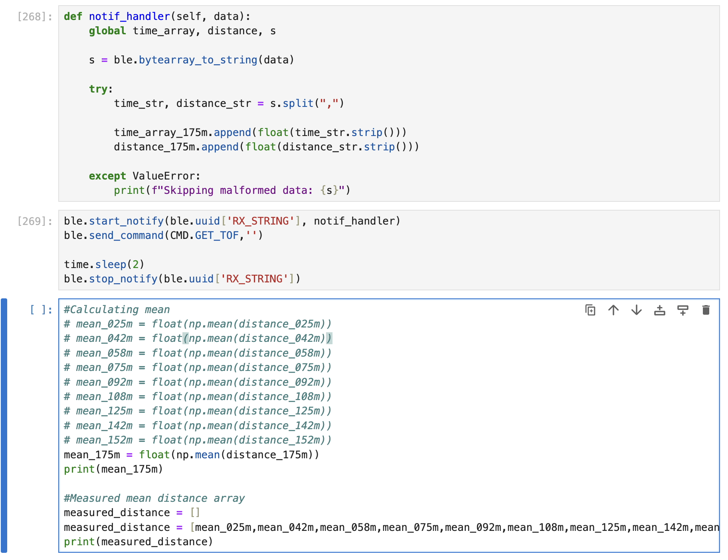Click the print(measured_distance) line
728x560 pixels.
coord(138,542)
